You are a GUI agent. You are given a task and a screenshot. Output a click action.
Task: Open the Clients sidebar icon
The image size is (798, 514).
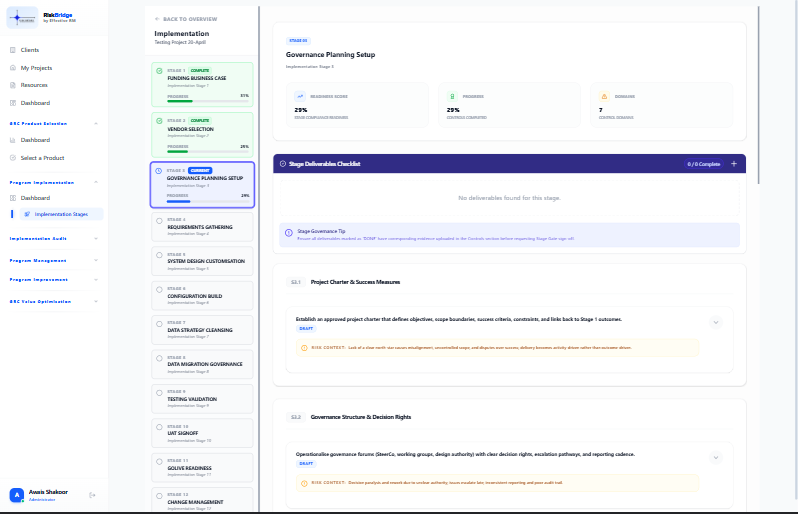pyautogui.click(x=13, y=50)
